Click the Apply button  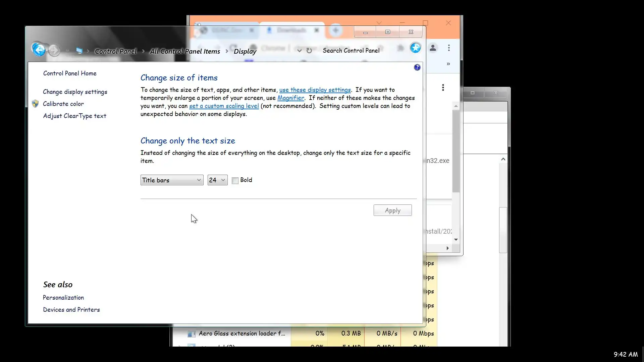[x=392, y=210]
